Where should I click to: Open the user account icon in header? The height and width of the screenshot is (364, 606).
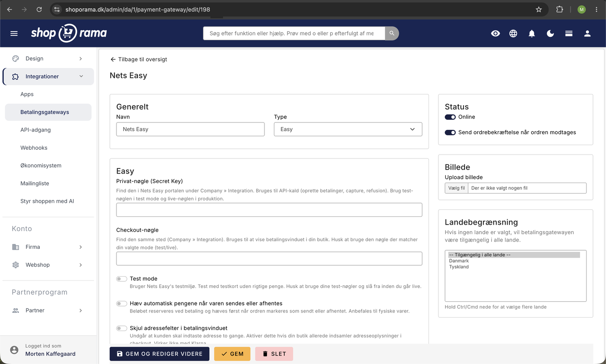coord(587,33)
